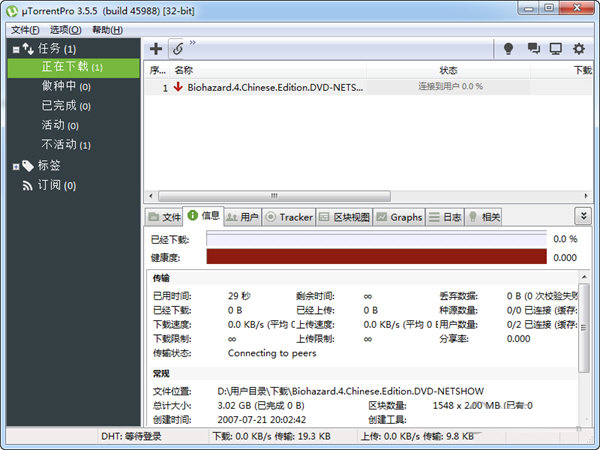
Task: Collapse the 任务 tree node
Action: coord(16,49)
